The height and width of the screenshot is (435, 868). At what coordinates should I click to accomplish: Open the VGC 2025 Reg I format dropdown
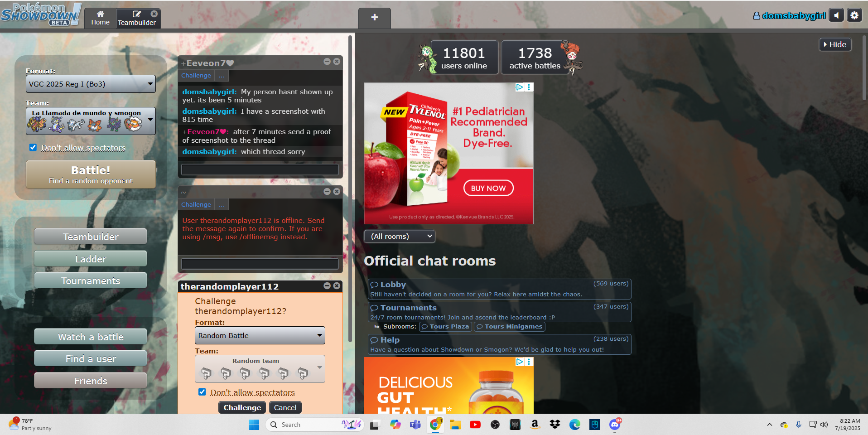[91, 84]
